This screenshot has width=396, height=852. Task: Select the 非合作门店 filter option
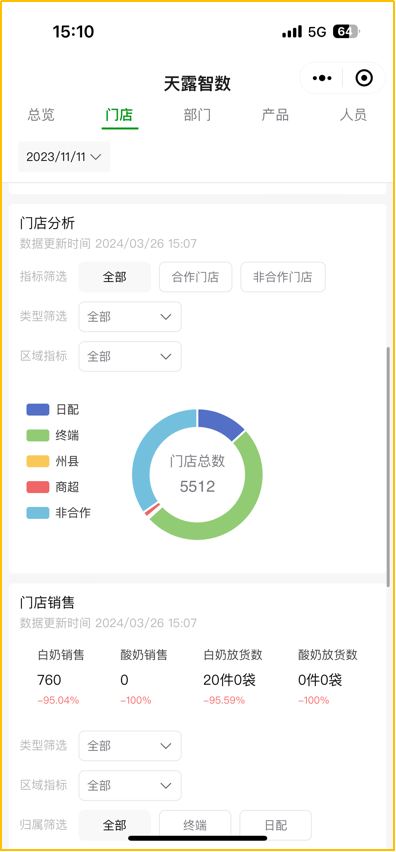pos(283,277)
